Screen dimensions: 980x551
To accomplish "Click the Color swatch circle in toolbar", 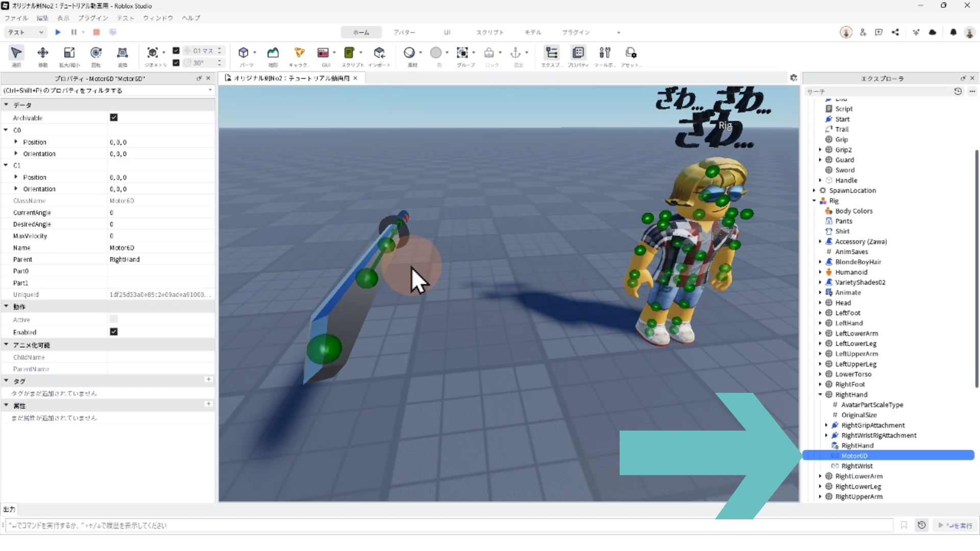I will 436,53.
